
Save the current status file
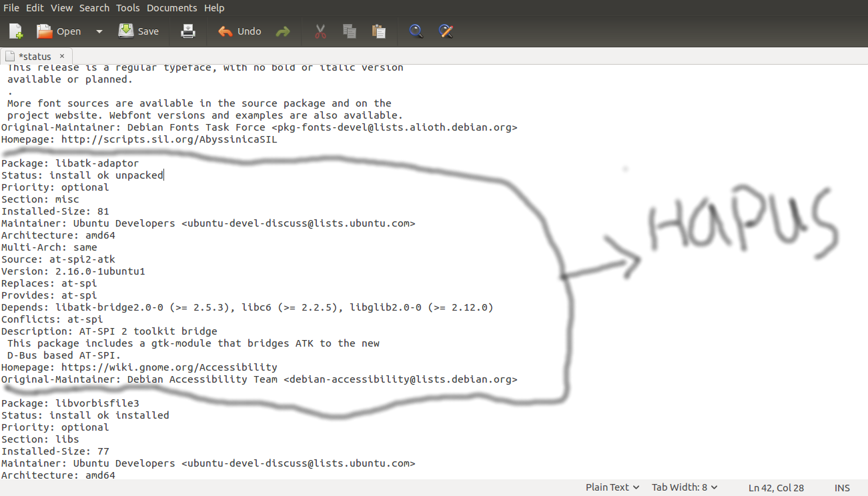pos(139,31)
